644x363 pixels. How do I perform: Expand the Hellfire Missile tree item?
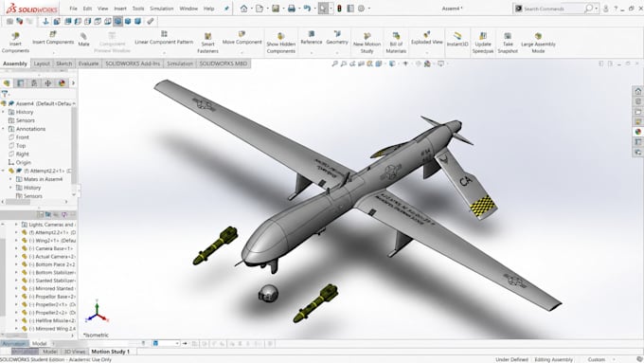tap(16, 320)
